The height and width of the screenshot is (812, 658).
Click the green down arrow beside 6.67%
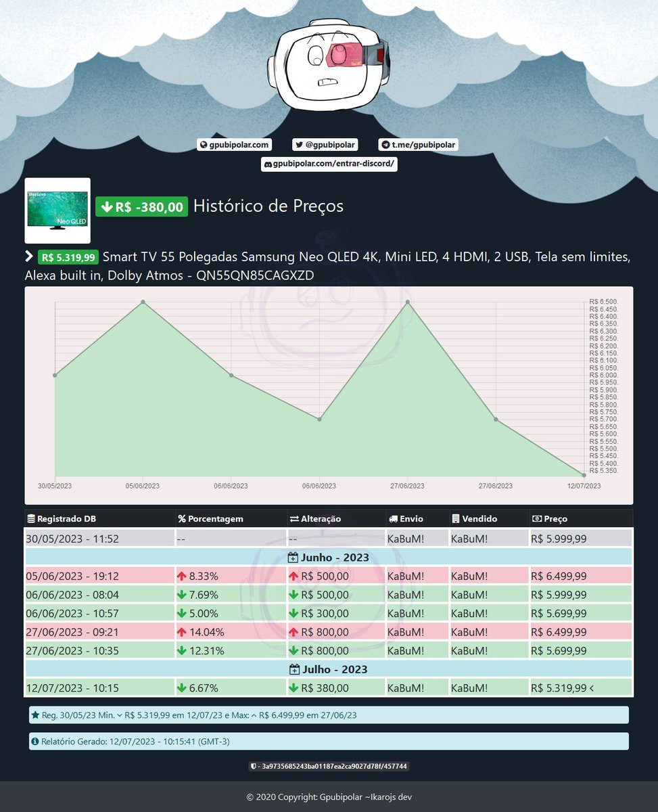pos(182,688)
